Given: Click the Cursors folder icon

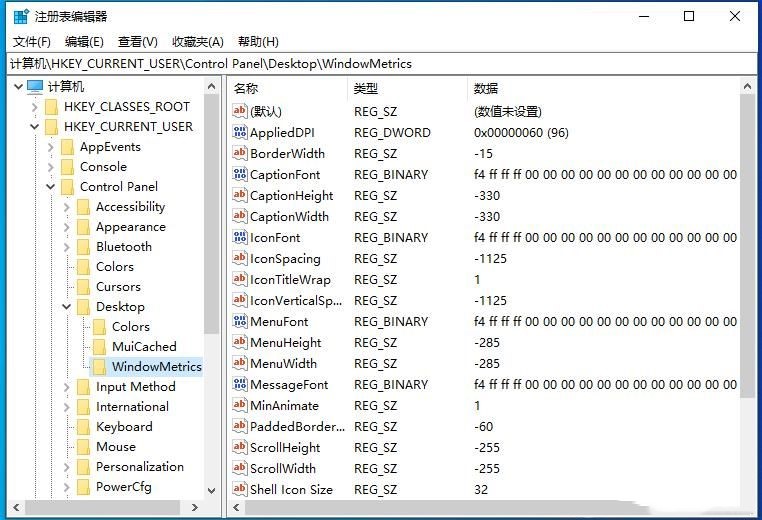Looking at the screenshot, I should (84, 287).
